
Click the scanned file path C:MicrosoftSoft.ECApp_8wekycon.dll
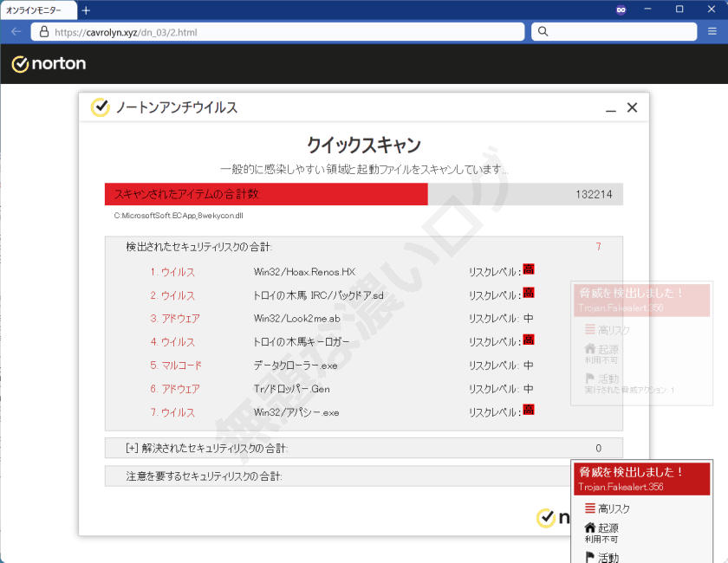point(179,216)
